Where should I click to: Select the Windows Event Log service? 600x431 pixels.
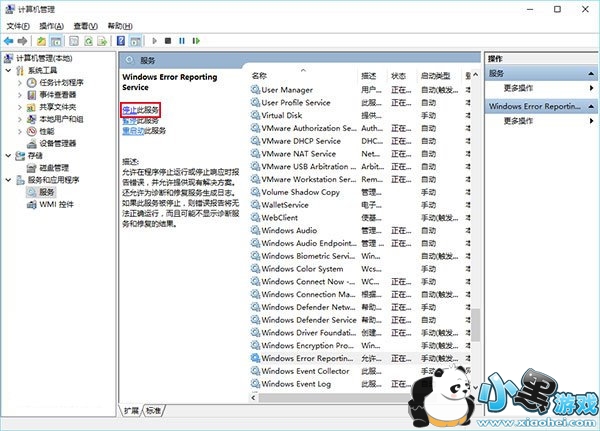[360, 384]
